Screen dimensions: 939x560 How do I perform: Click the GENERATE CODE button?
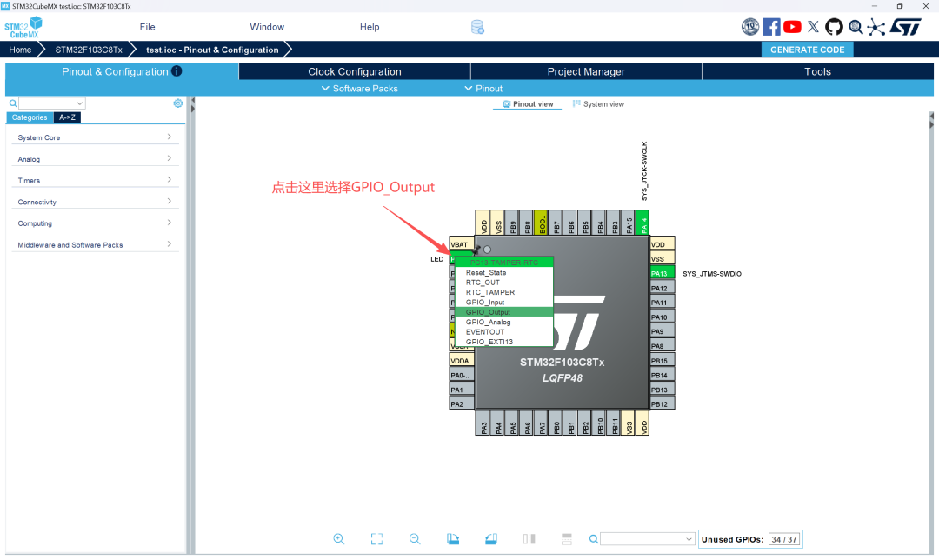coord(807,50)
